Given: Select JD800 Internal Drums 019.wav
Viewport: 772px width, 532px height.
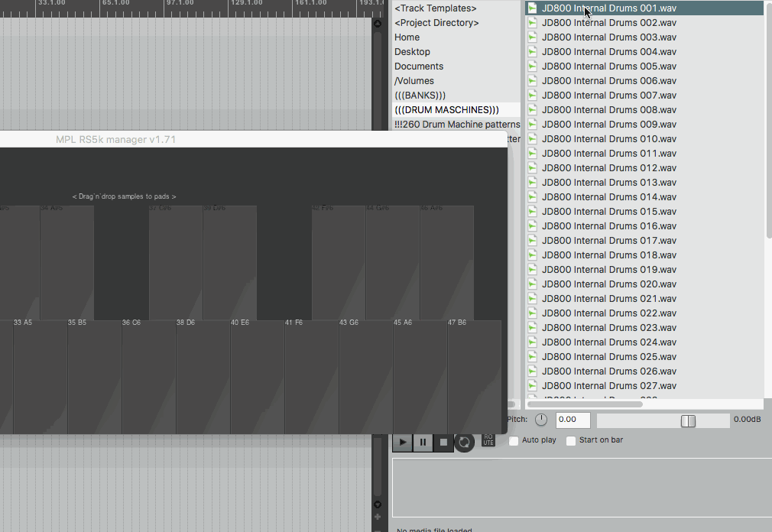Looking at the screenshot, I should 644,270.
